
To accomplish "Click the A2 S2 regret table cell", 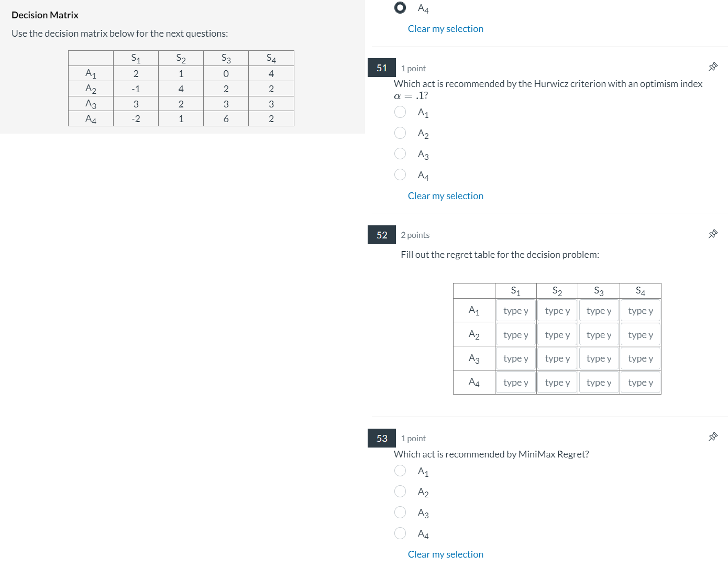I will (557, 334).
